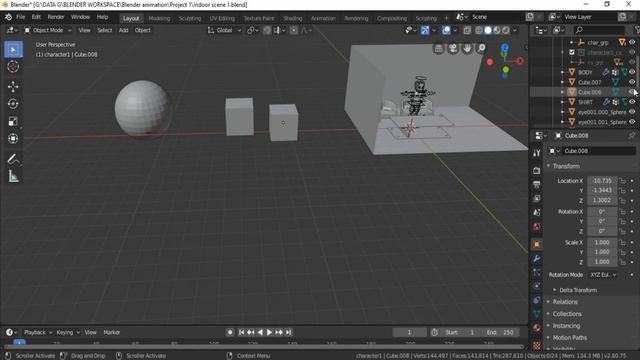Open the View Layer properties tab
640x360 pixels.
pyautogui.click(x=536, y=198)
